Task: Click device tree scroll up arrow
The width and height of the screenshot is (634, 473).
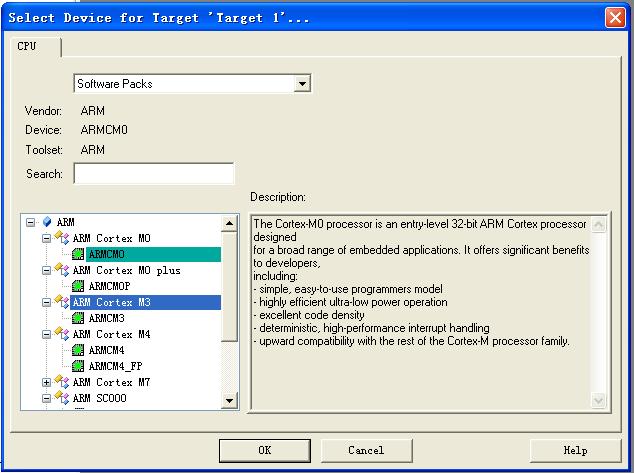Action: coord(229,223)
